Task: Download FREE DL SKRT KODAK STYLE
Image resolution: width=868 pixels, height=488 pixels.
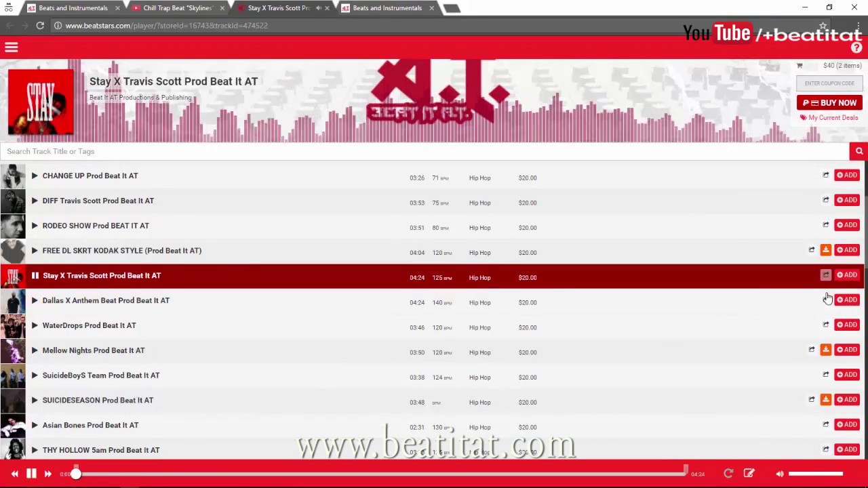Action: (x=825, y=250)
